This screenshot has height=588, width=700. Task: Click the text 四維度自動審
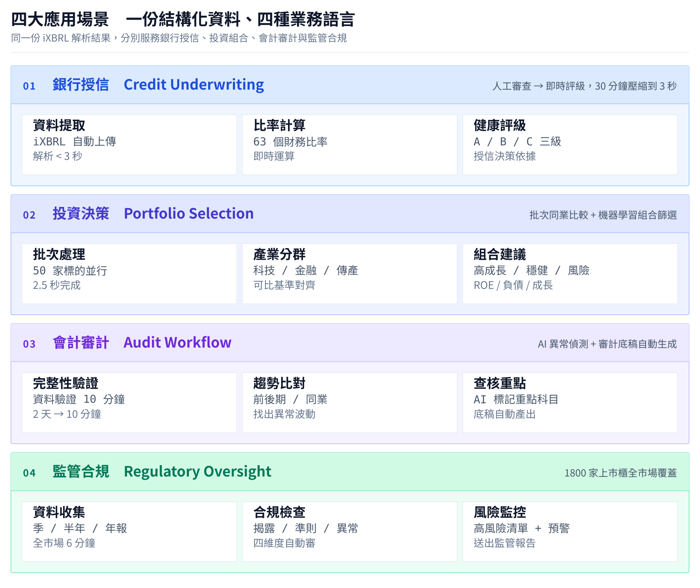click(284, 543)
